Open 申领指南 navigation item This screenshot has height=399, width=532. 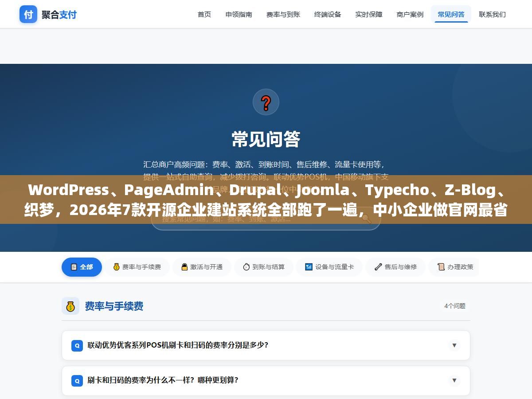[x=239, y=14]
